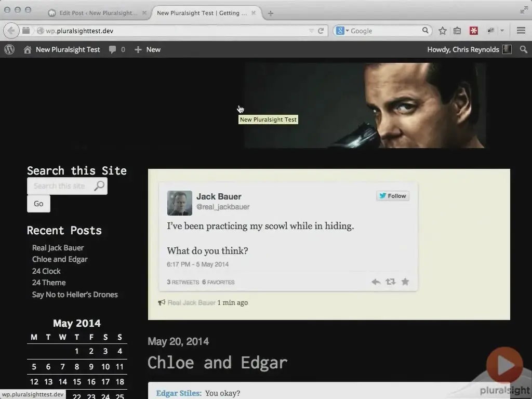Click the megaphone icon below the tweet
This screenshot has height=399, width=532.
[162, 303]
